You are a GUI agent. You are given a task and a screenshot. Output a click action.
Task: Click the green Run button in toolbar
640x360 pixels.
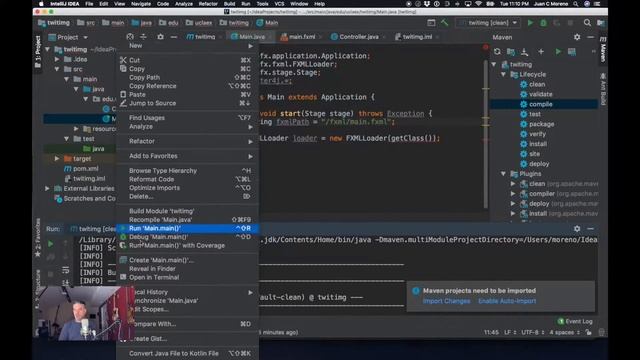pos(530,23)
